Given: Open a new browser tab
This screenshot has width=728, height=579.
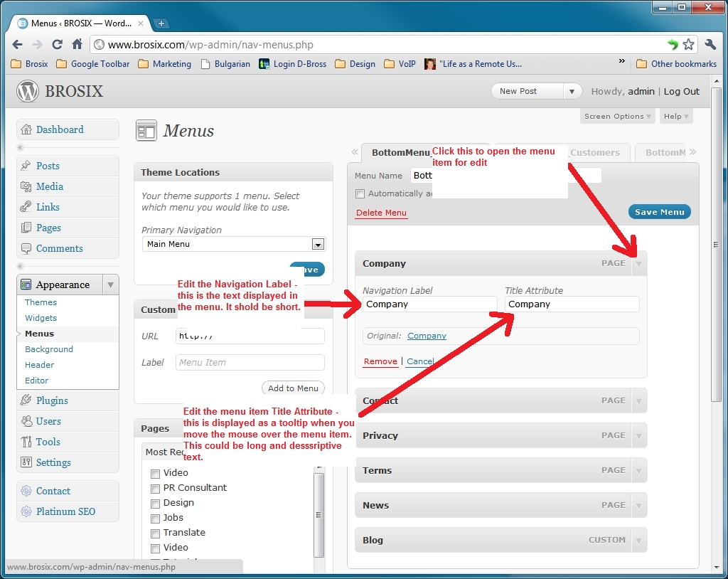Looking at the screenshot, I should 161,23.
